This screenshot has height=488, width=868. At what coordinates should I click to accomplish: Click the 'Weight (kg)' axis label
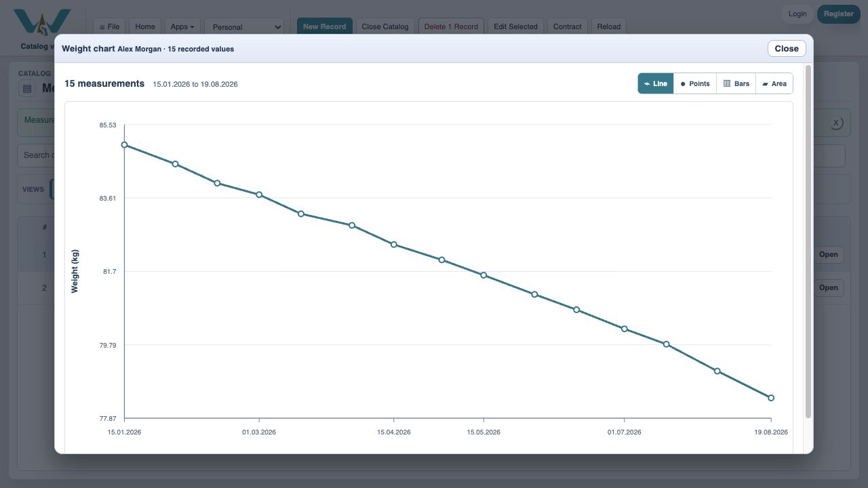coord(75,271)
